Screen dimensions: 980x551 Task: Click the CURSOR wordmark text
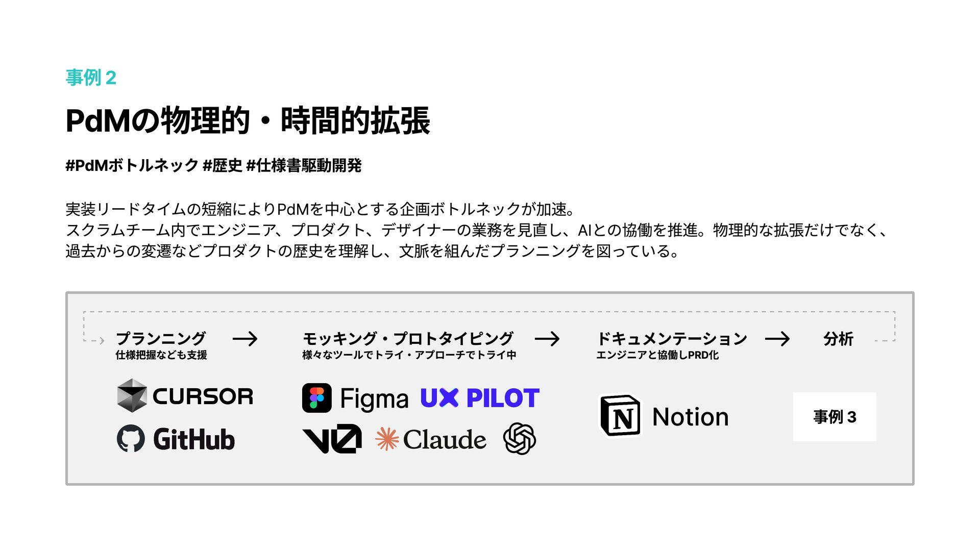[x=203, y=396]
